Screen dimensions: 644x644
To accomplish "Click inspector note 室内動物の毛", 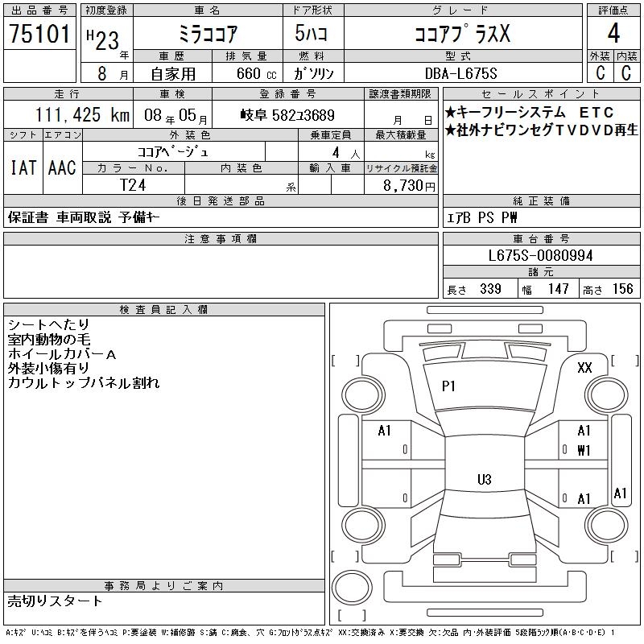I will tap(49, 339).
